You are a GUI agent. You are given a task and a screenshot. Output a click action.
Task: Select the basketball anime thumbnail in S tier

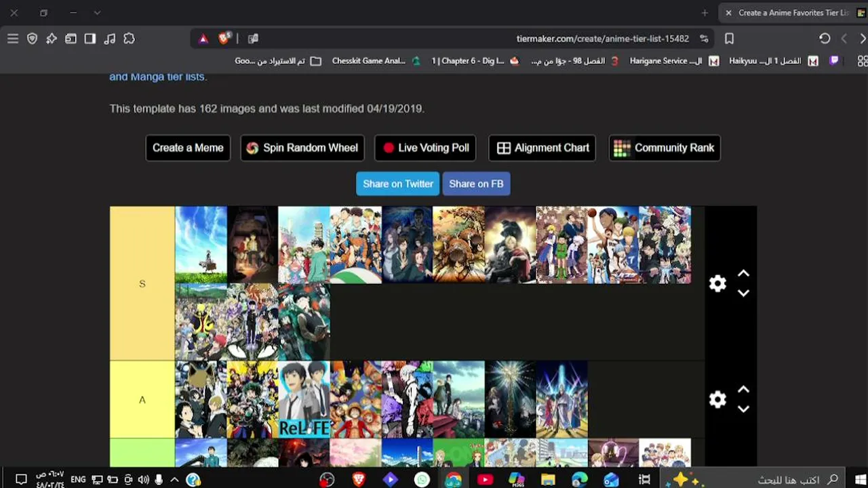[613, 245]
